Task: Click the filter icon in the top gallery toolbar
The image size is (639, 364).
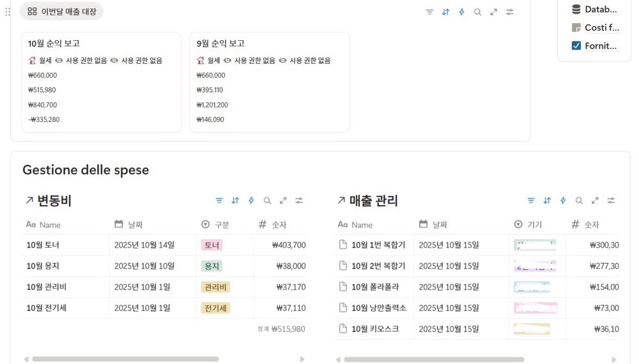Action: click(429, 12)
